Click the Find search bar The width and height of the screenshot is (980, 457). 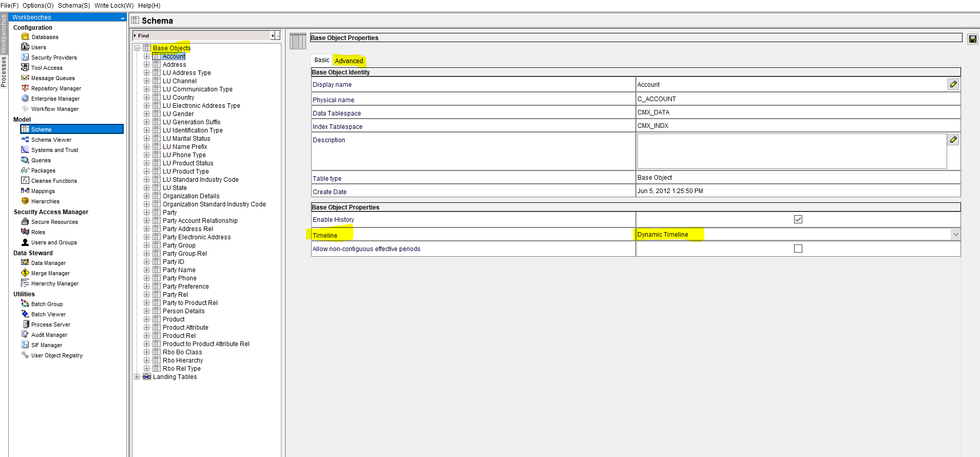point(201,35)
